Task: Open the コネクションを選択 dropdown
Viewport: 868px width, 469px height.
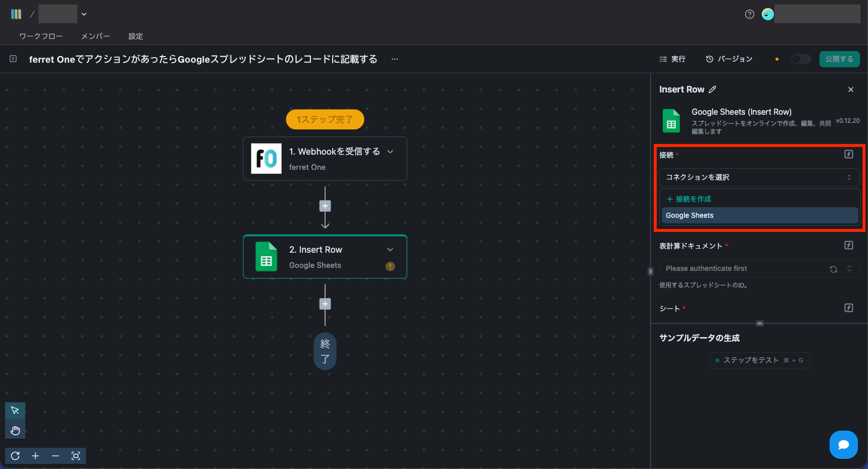Action: 759,177
